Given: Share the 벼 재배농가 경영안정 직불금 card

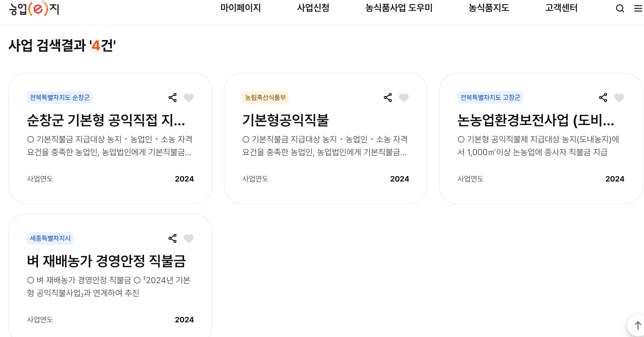Looking at the screenshot, I should point(173,238).
